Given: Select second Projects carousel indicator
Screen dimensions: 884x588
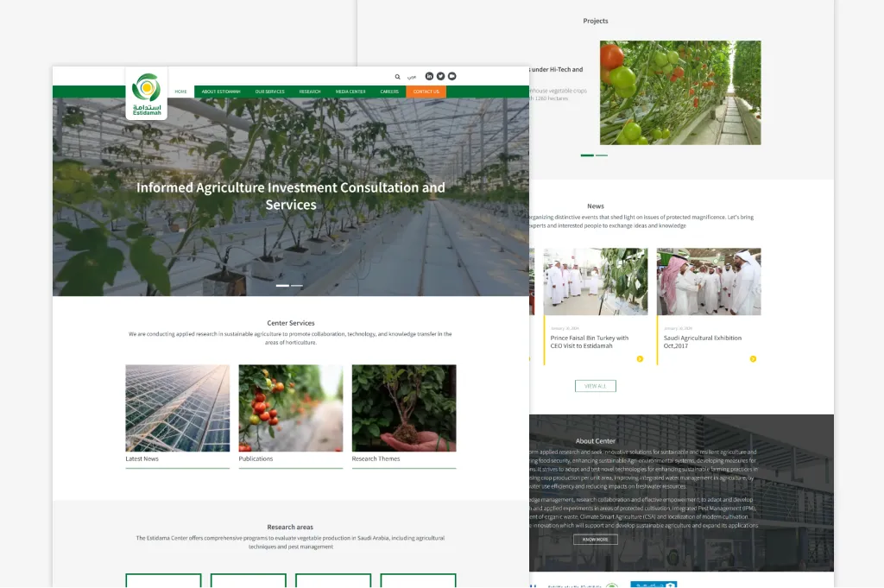Looking at the screenshot, I should click(x=602, y=155).
